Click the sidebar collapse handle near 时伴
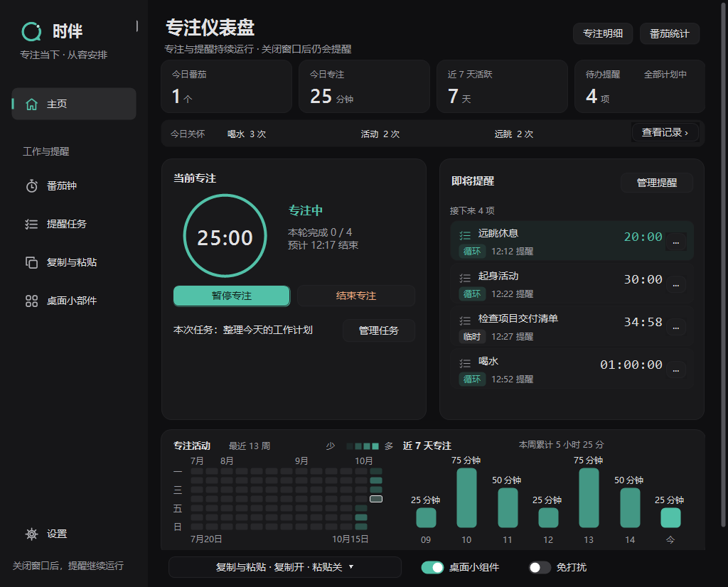Screen dimensions: 728x587 tap(137, 26)
